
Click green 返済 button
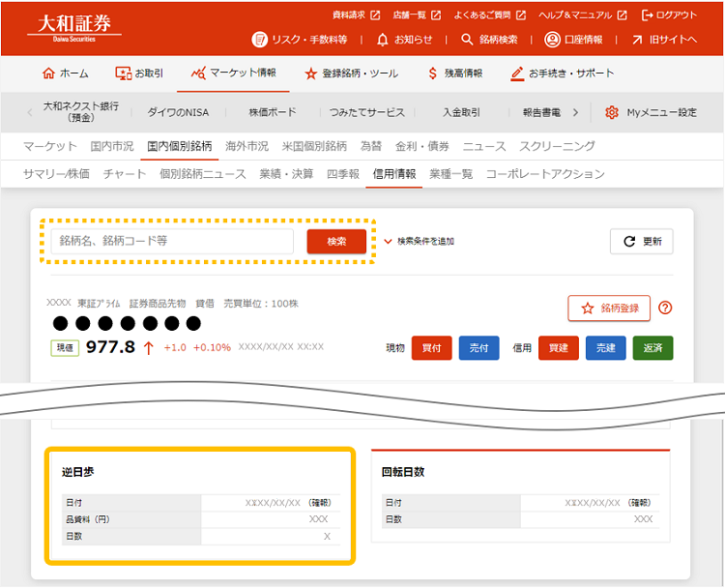pos(652,348)
